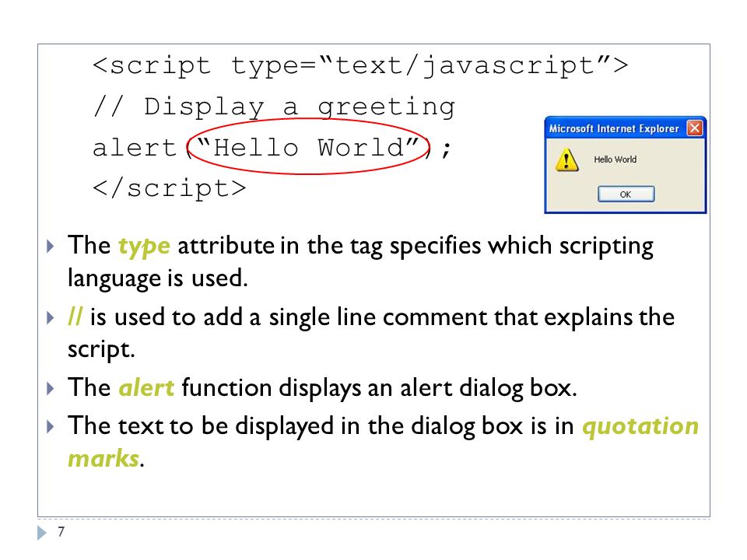Click OK in the Hello World dialog
The width and height of the screenshot is (747, 560).
626,194
